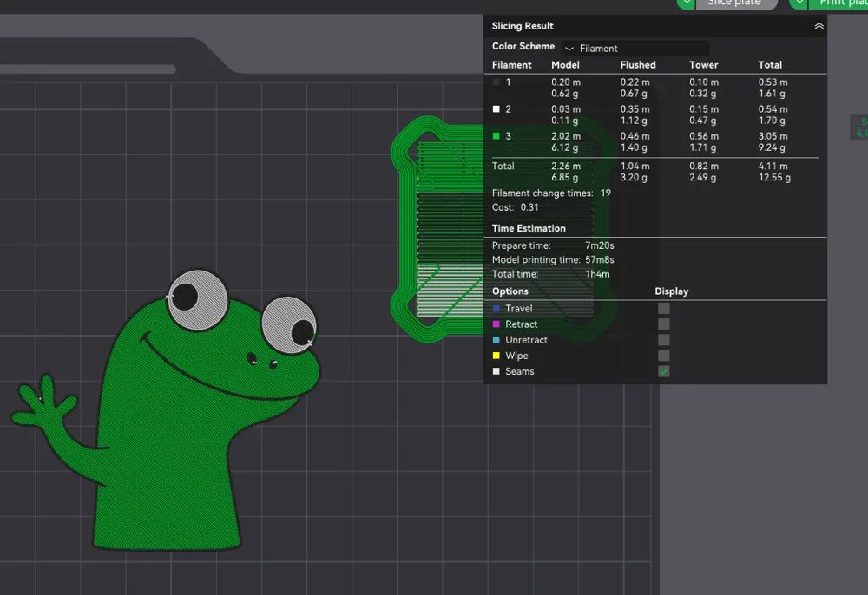Open the Slice plate dropdown arrow

tap(687, 3)
